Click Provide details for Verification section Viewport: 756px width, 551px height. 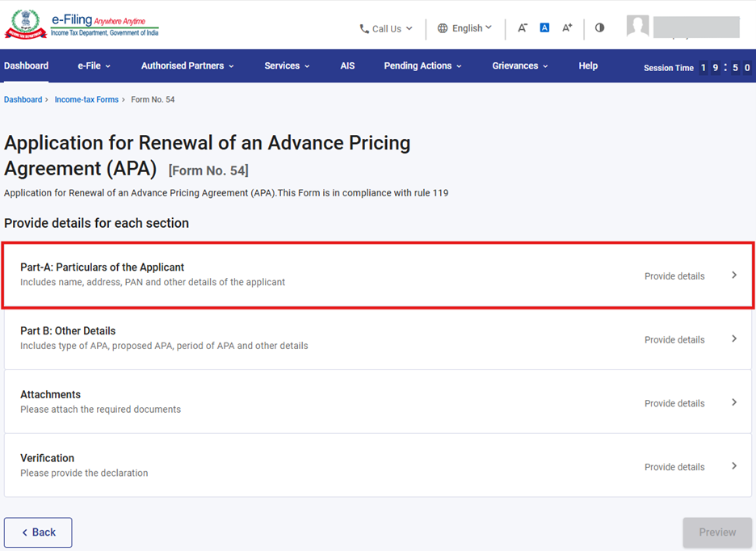coord(674,467)
